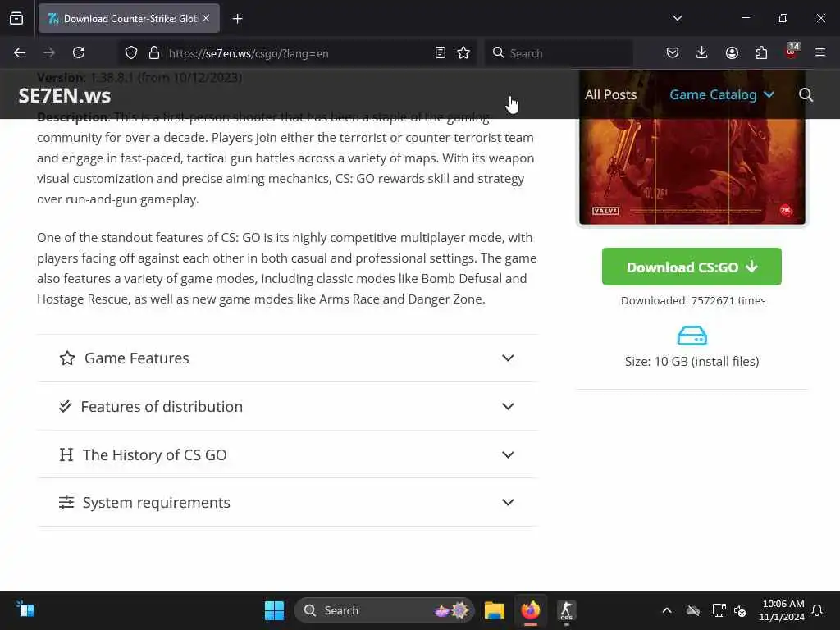The width and height of the screenshot is (840, 630).
Task: List all tabs with the chevron
Action: (678, 18)
